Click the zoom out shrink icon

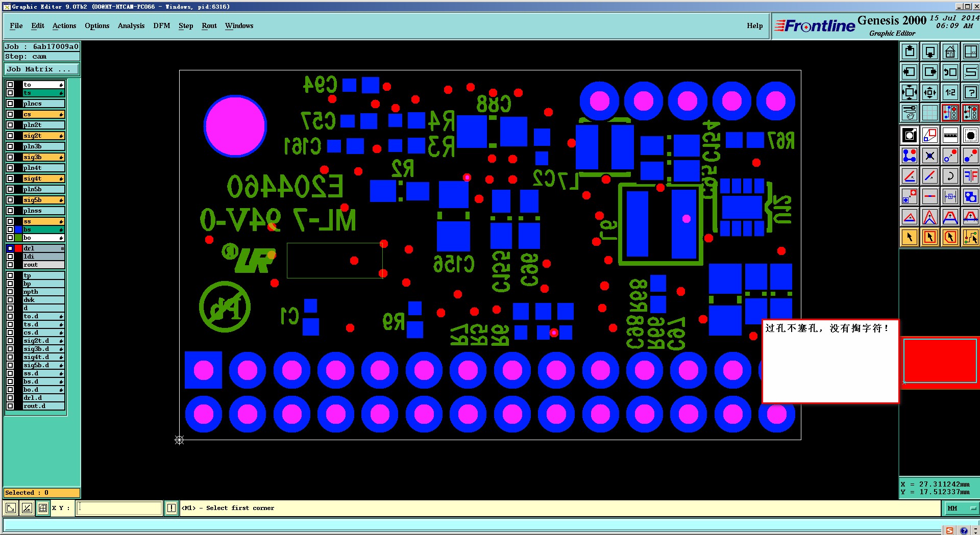pos(930,92)
